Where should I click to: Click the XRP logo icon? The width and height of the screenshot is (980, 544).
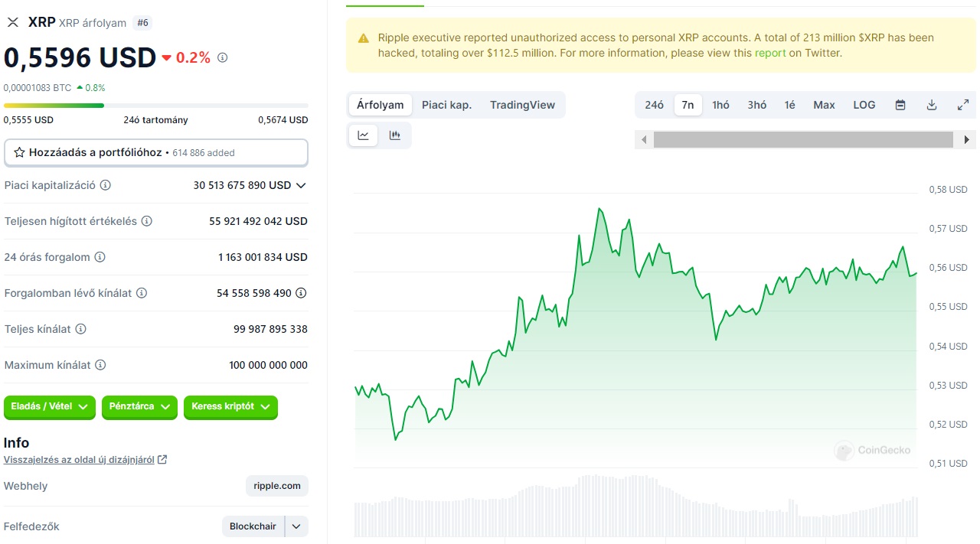pos(12,22)
